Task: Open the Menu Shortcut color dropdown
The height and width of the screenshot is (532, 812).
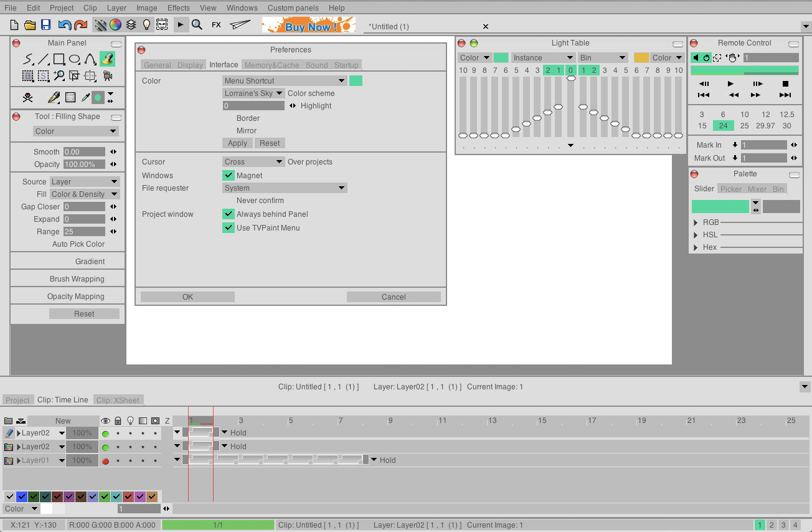Action: pyautogui.click(x=285, y=81)
